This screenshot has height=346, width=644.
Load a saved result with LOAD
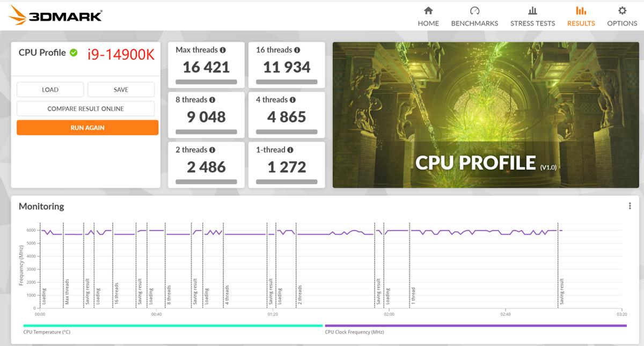point(50,90)
